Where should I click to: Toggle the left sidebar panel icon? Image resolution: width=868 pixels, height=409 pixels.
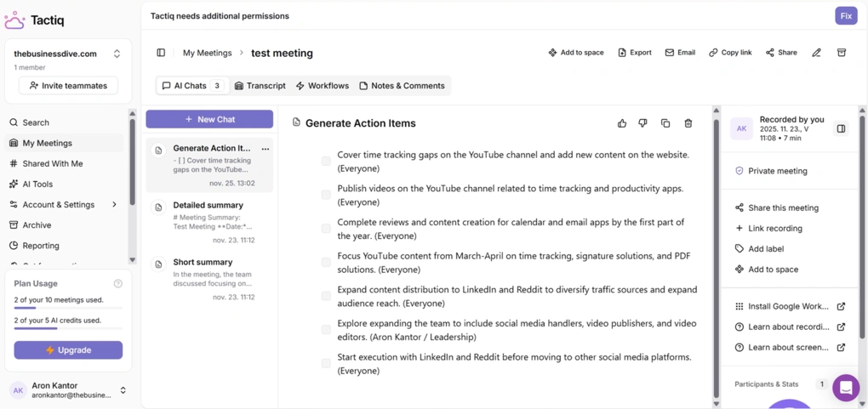point(161,53)
